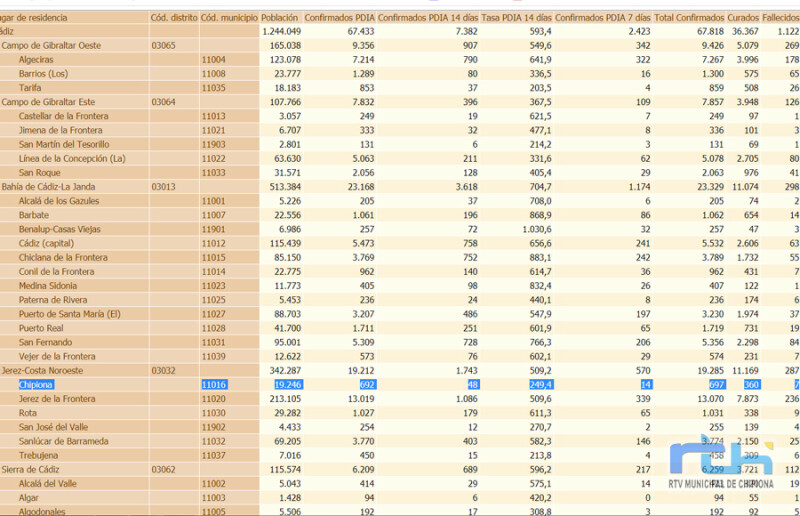Click the Cód. municipio column header

229,18
